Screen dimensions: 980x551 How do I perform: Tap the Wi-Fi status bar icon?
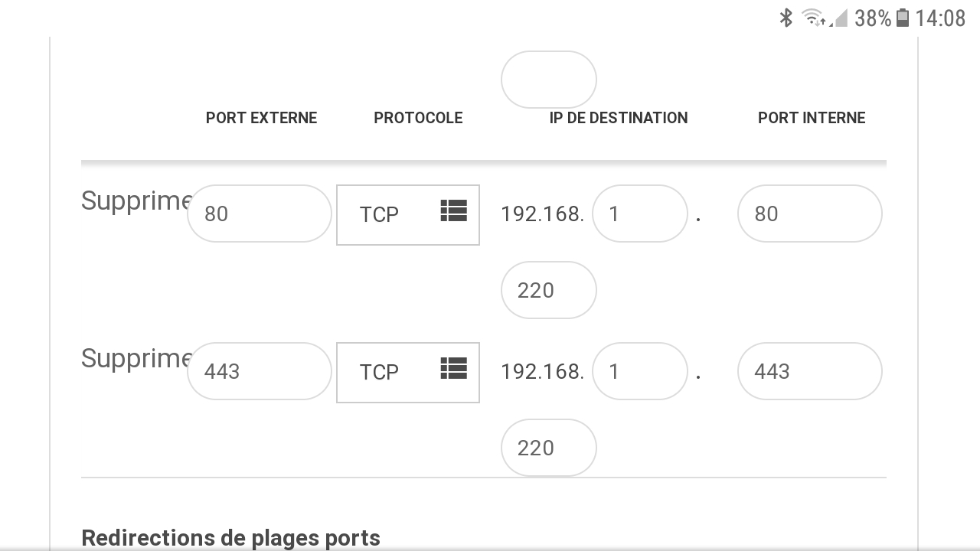(x=813, y=18)
